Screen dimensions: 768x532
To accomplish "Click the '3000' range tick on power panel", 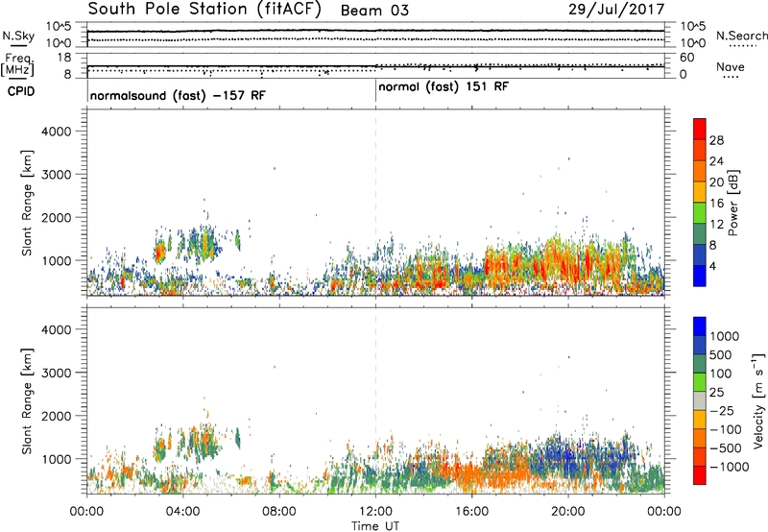I will coord(57,175).
